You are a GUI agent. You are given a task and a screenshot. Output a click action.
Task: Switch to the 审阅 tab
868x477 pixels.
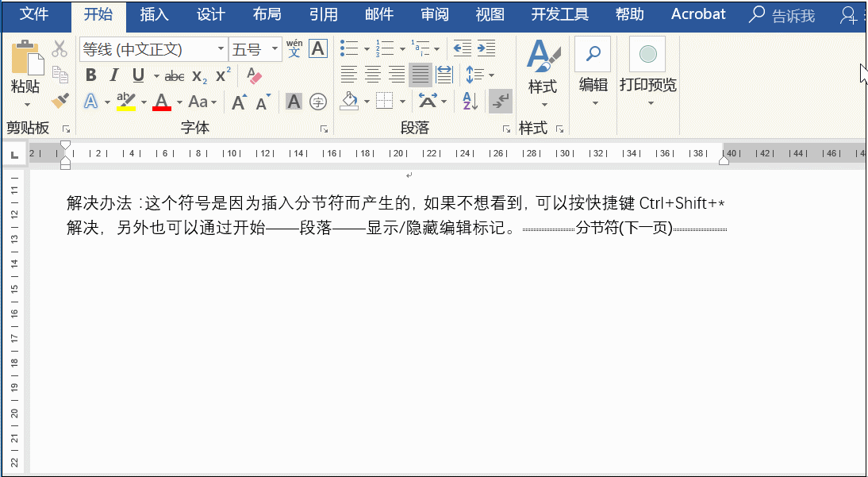[435, 15]
